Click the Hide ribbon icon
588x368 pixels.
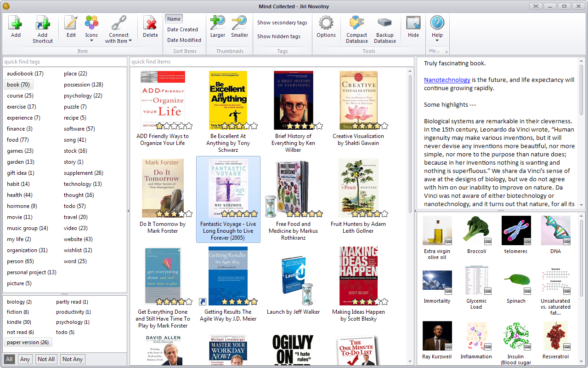click(413, 23)
